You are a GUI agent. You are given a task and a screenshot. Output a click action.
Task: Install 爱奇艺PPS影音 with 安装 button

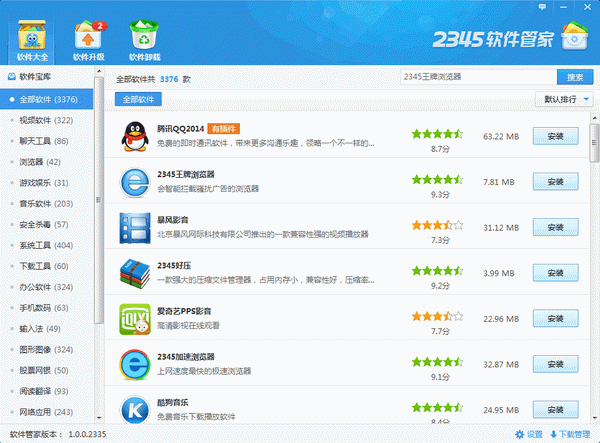tap(556, 319)
